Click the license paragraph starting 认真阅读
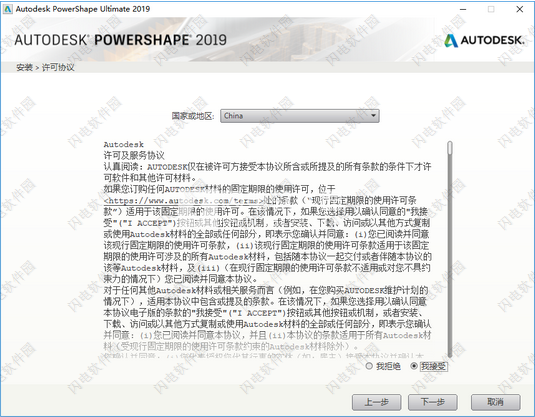 (x=268, y=172)
